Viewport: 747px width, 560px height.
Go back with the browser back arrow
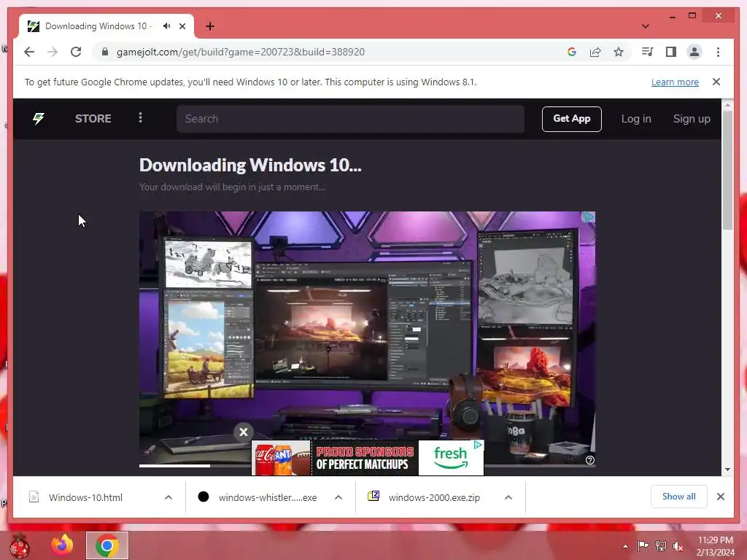point(29,52)
